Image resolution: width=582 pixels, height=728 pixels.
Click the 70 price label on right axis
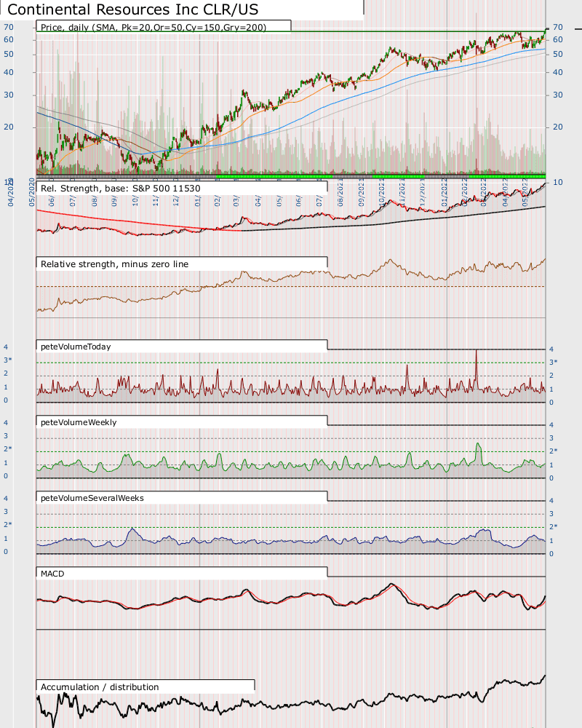pyautogui.click(x=558, y=28)
